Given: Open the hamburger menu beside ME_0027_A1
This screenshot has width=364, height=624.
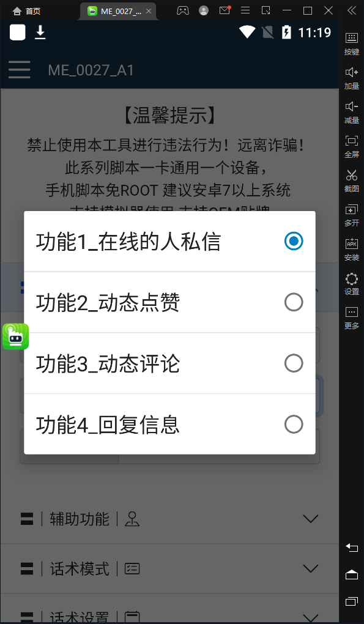Looking at the screenshot, I should pos(20,70).
